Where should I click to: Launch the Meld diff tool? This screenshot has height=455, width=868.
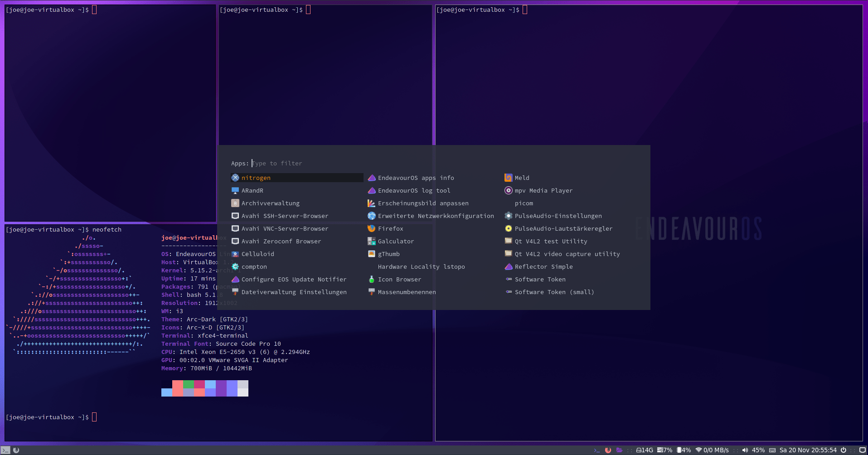coord(522,178)
